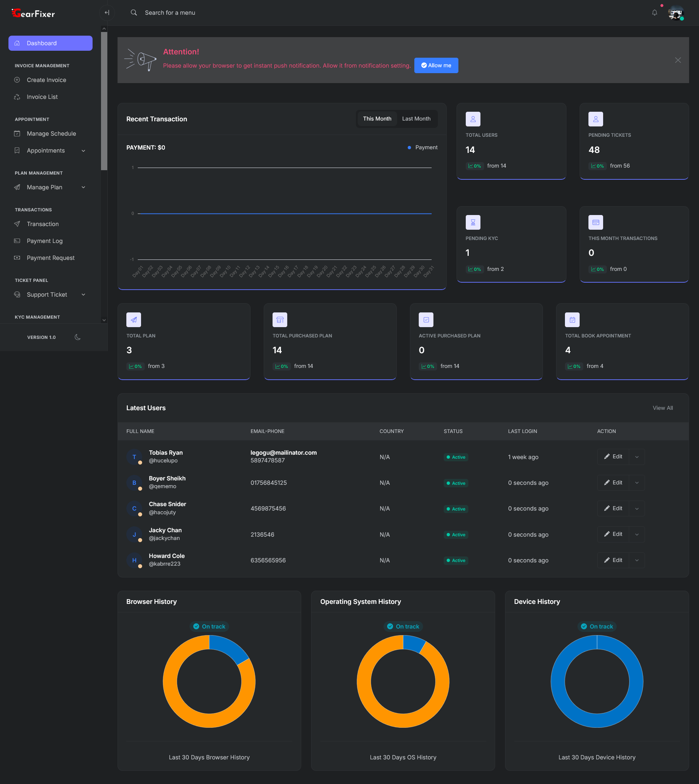Click Tobias Ryan's avatar circle
Screen dimensions: 699x784
(x=134, y=457)
